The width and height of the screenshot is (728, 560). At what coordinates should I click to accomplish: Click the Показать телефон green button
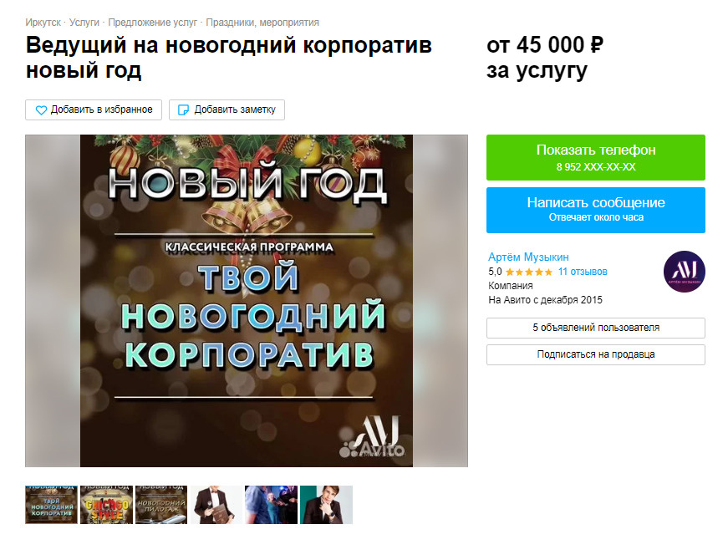pos(596,157)
